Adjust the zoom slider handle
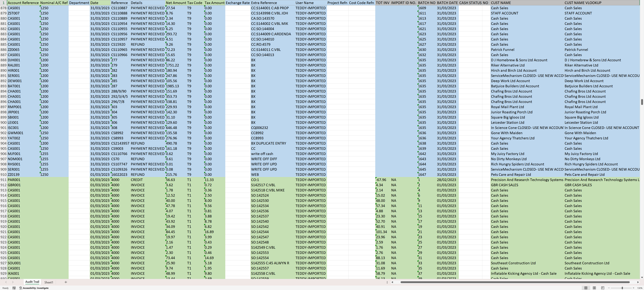This screenshot has height=290, width=644. click(623, 288)
